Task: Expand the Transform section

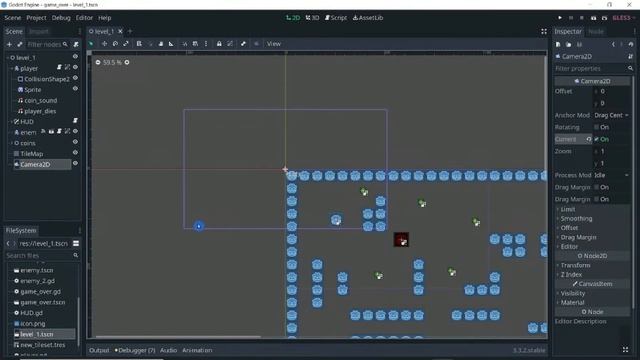Action: 575,265
